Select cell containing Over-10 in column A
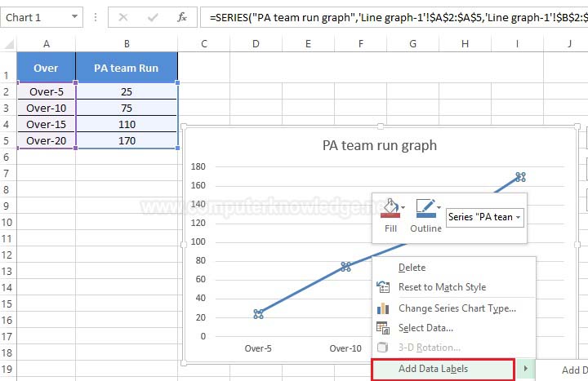Viewport: 588px width, 381px height. [x=47, y=108]
